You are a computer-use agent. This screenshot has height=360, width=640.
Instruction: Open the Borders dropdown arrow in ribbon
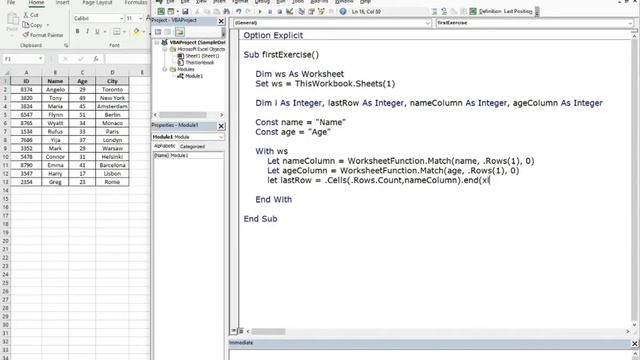[124, 31]
